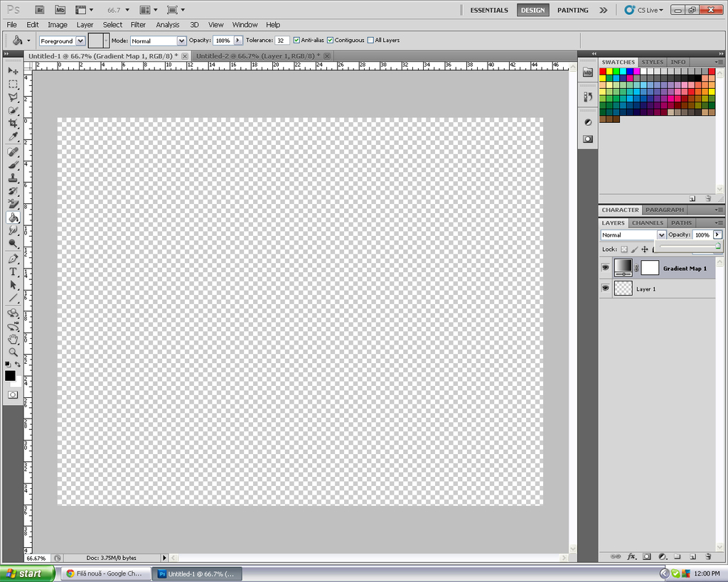728x582 pixels.
Task: Switch to the Painting workspace
Action: point(572,10)
